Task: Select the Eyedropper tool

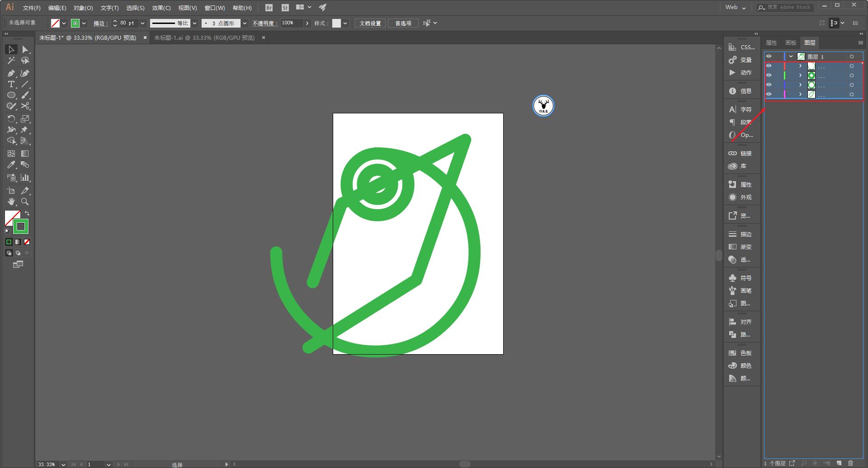Action: 11,165
